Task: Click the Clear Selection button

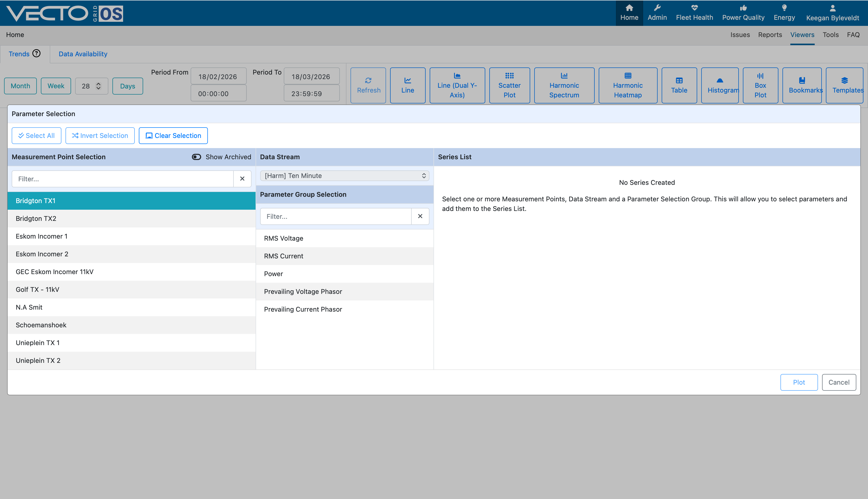Action: 173,135
